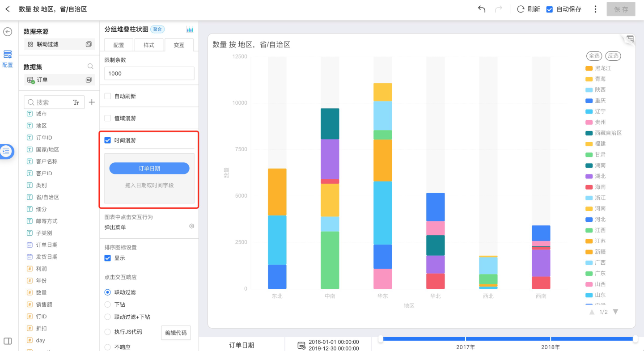Click the 全选 legend button
Screen dimensions: 644x351
[x=594, y=56]
